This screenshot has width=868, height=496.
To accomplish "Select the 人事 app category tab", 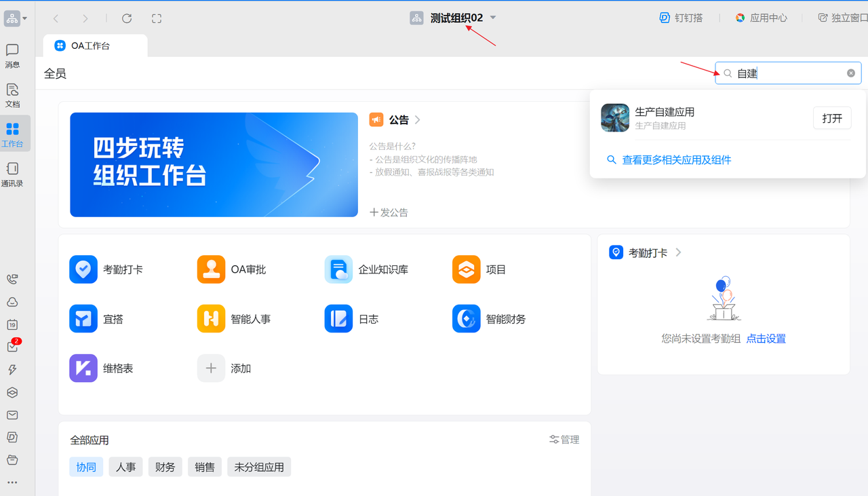I will click(125, 467).
